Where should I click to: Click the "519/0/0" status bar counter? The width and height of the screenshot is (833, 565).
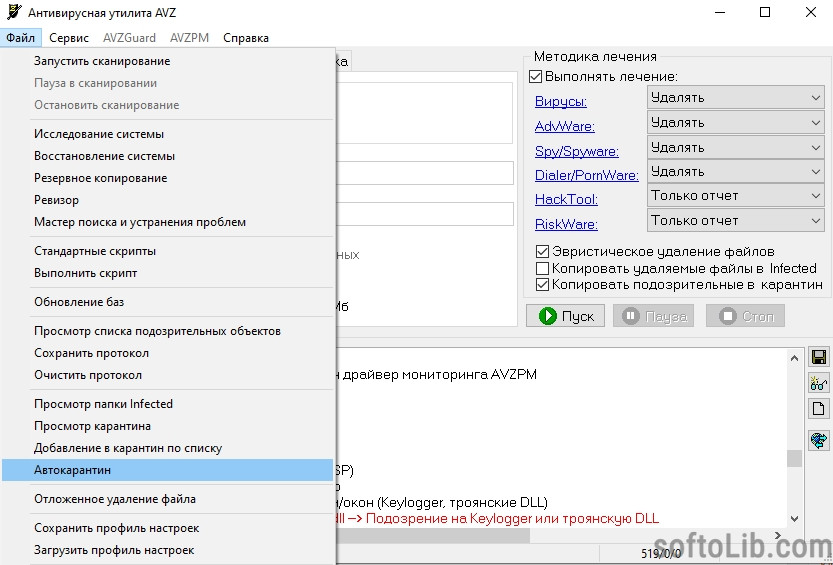click(660, 554)
